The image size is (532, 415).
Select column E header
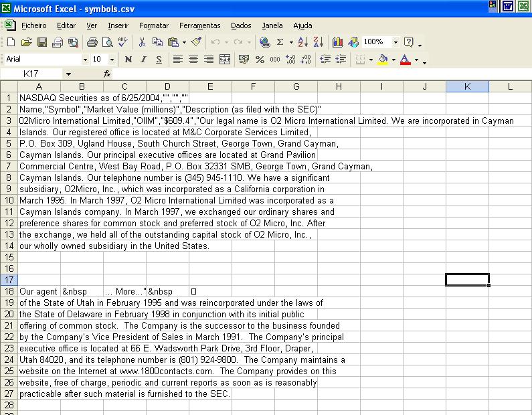(210, 86)
